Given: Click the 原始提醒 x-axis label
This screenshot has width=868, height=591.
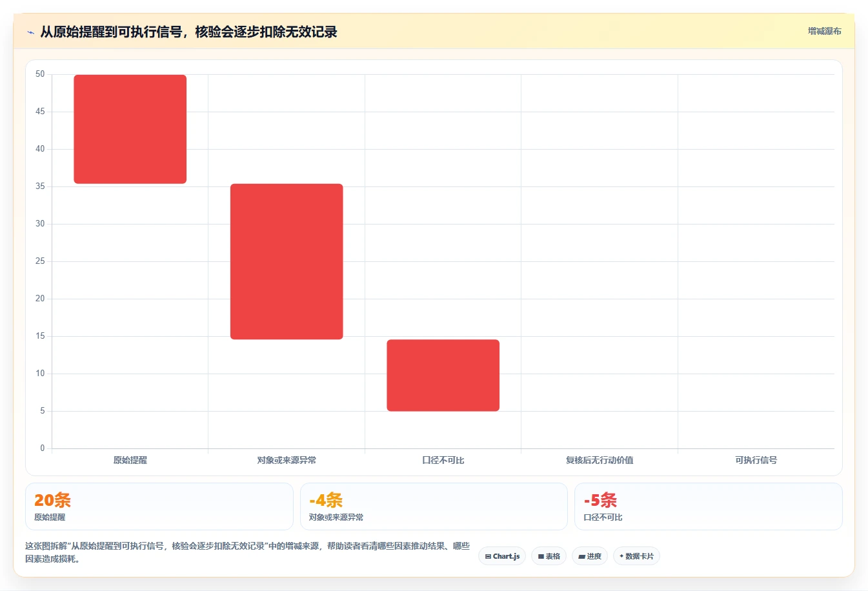Looking at the screenshot, I should tap(130, 460).
